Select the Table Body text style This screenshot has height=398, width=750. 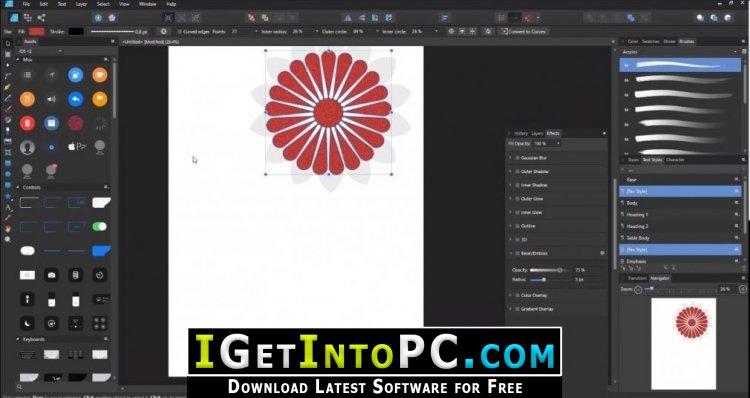(680, 238)
